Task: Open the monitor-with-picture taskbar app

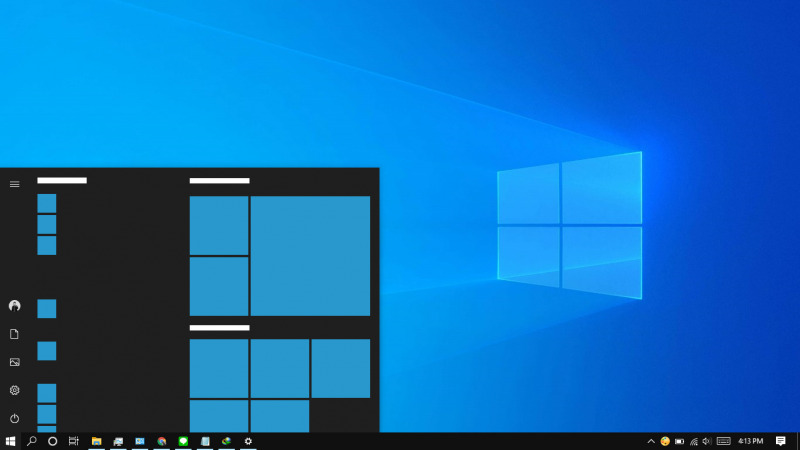Action: (118, 441)
